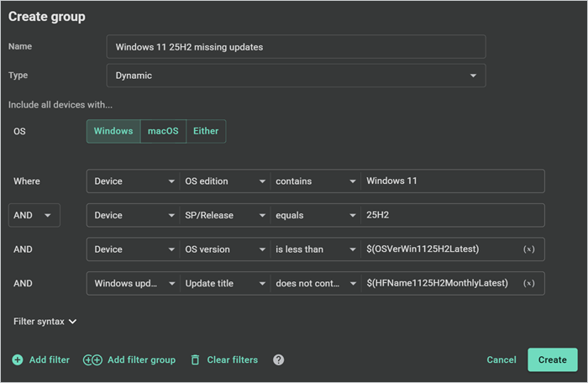Open the OS version field dropdown
The height and width of the screenshot is (383, 588).
225,249
